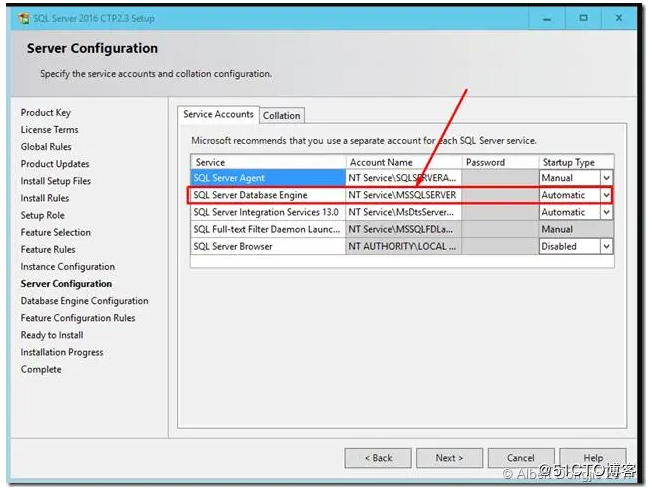Click the Password column header
Image resolution: width=652 pixels, height=490 pixels.
pos(500,162)
